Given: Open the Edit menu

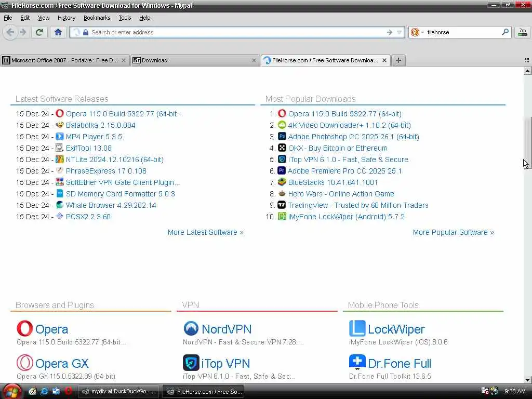Looking at the screenshot, I should (25, 18).
